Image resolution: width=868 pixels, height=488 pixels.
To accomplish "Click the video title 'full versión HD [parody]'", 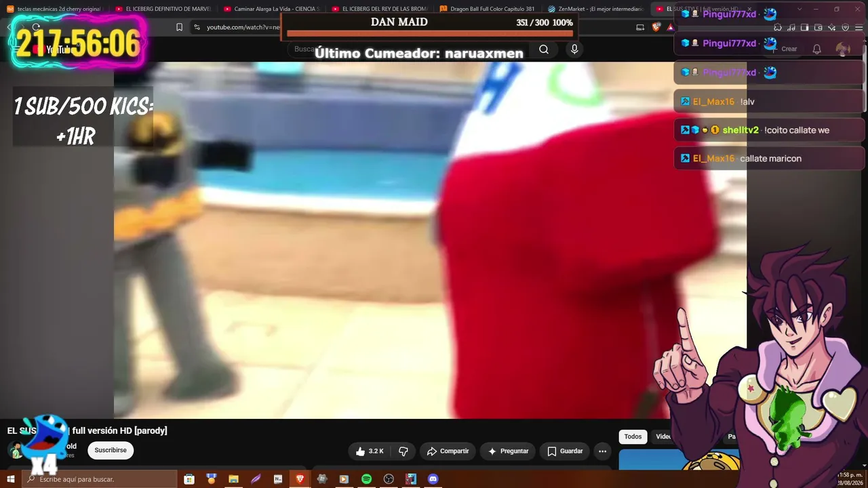I will (x=119, y=431).
